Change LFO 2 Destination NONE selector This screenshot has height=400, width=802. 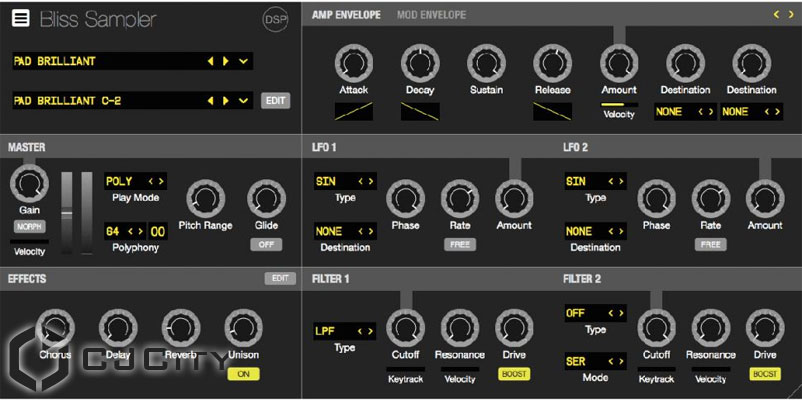[x=595, y=231]
